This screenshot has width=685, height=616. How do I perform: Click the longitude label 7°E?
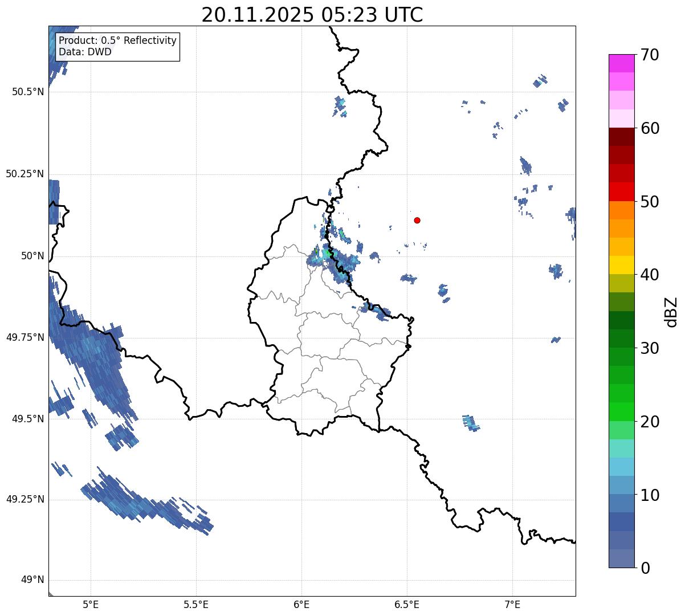click(x=512, y=604)
